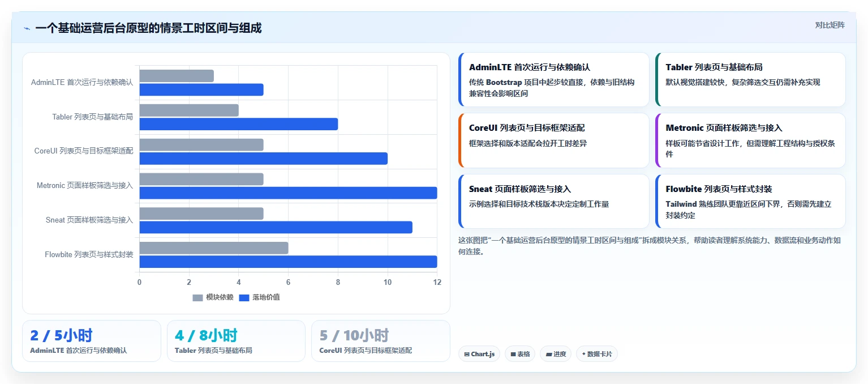The height and width of the screenshot is (384, 868).
Task: Click chart axis label 'Flowbite 列表页与样式封装'
Action: tap(89, 255)
